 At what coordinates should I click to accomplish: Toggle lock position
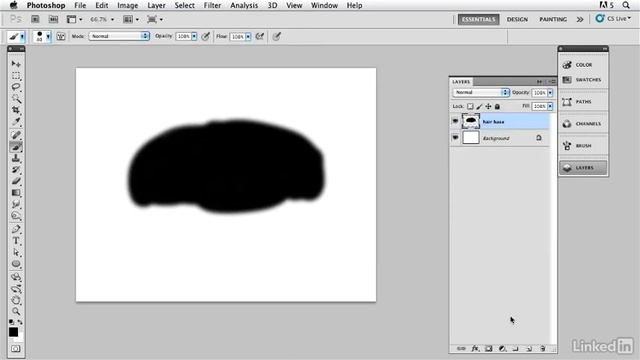pos(488,107)
